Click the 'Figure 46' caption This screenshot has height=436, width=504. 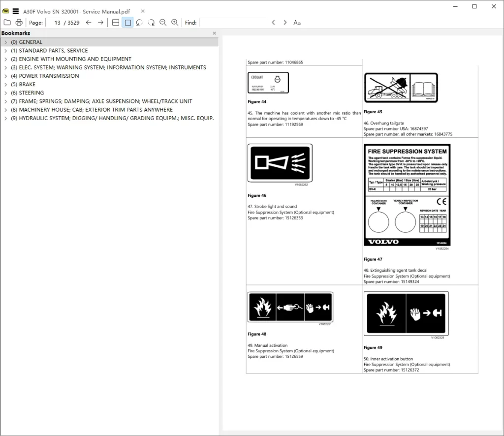(257, 195)
